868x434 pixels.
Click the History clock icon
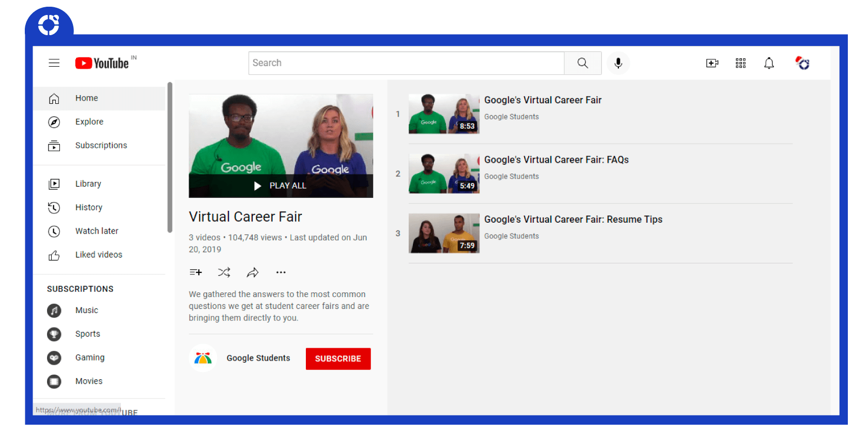click(x=54, y=208)
